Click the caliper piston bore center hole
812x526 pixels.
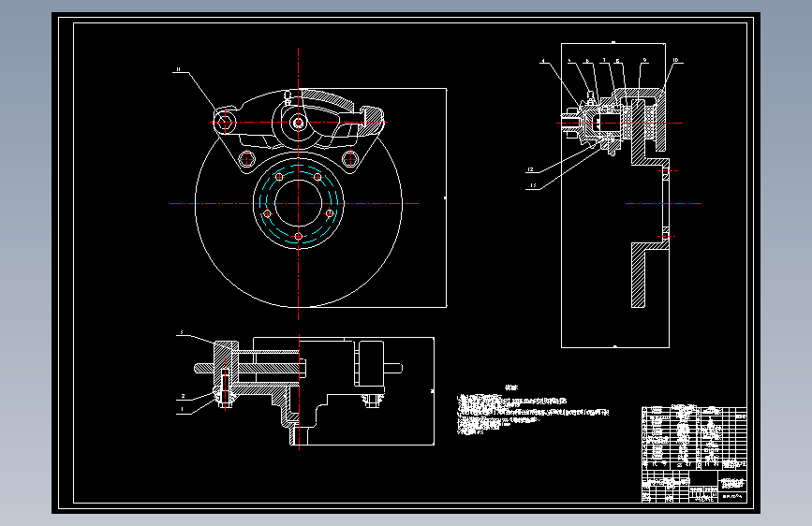click(x=298, y=123)
